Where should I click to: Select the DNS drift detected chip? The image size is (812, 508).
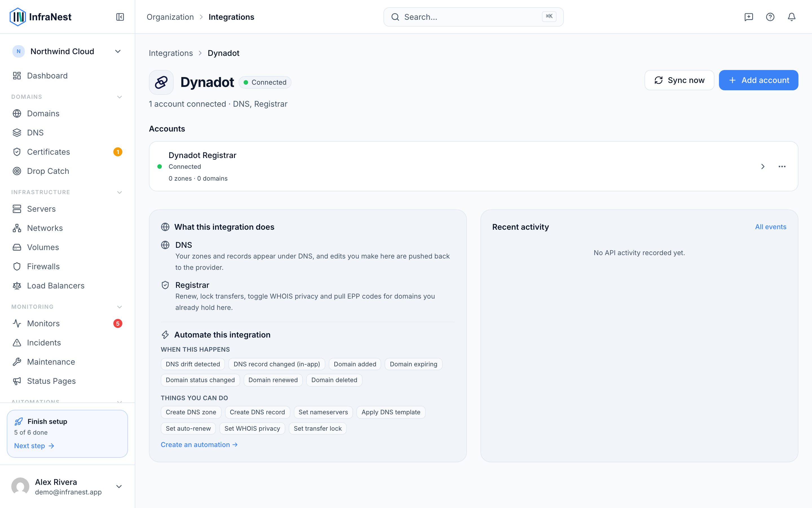pyautogui.click(x=193, y=364)
